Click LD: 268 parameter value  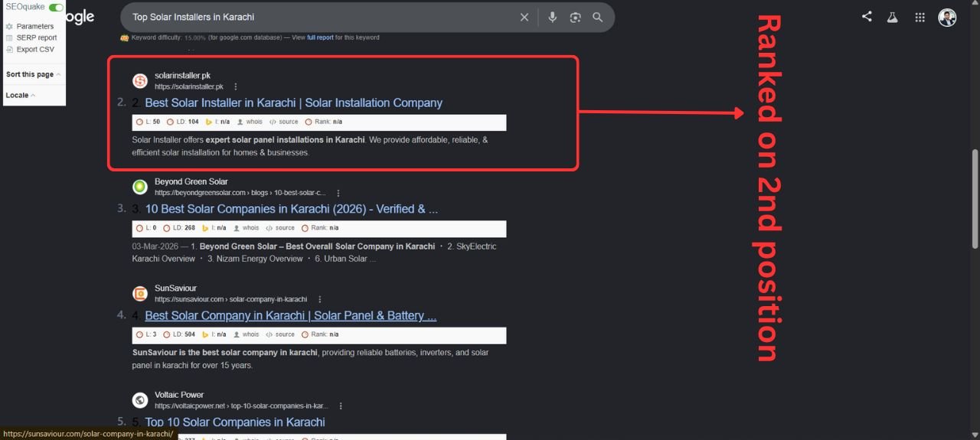[x=181, y=228]
